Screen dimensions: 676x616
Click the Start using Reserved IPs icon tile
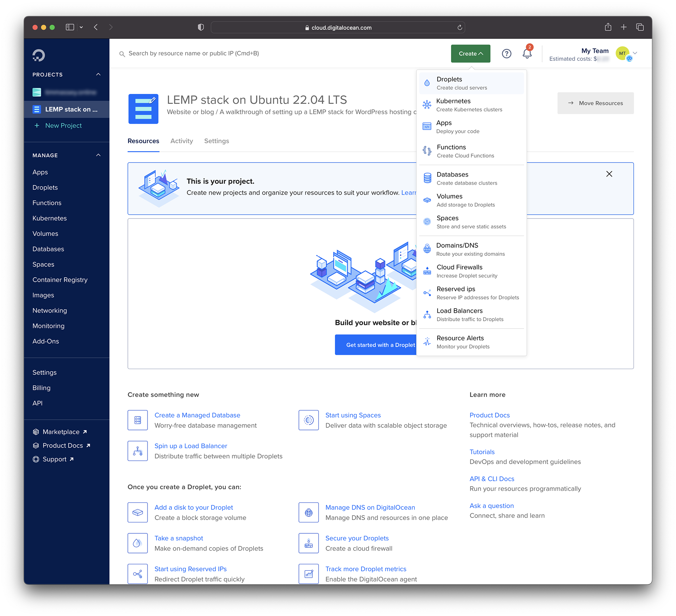[138, 574]
